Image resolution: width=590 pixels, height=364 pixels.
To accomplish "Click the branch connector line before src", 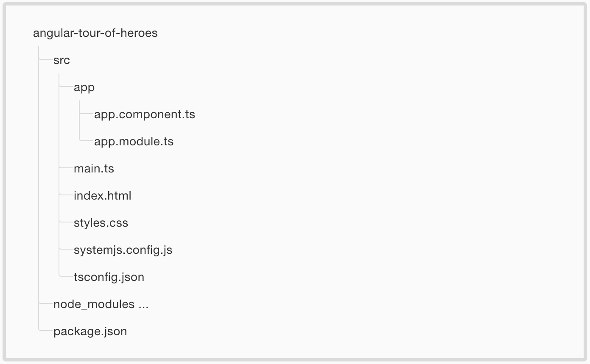I will click(45, 60).
